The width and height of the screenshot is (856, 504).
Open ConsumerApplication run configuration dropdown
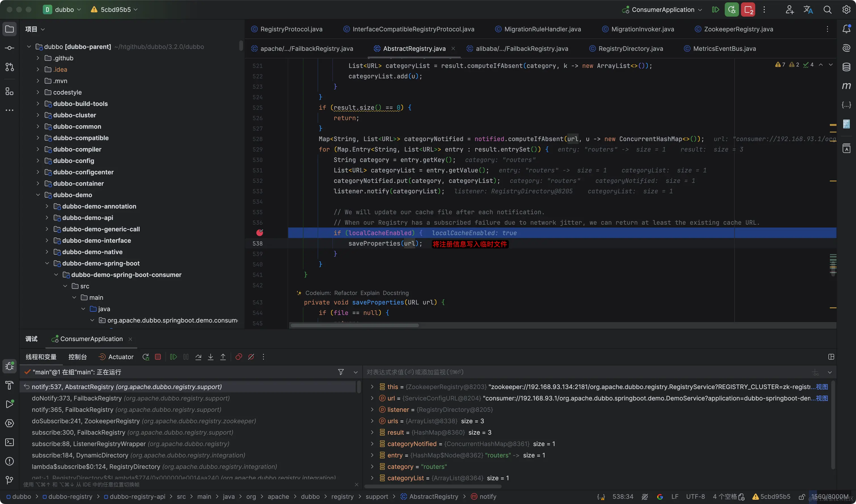pyautogui.click(x=663, y=10)
